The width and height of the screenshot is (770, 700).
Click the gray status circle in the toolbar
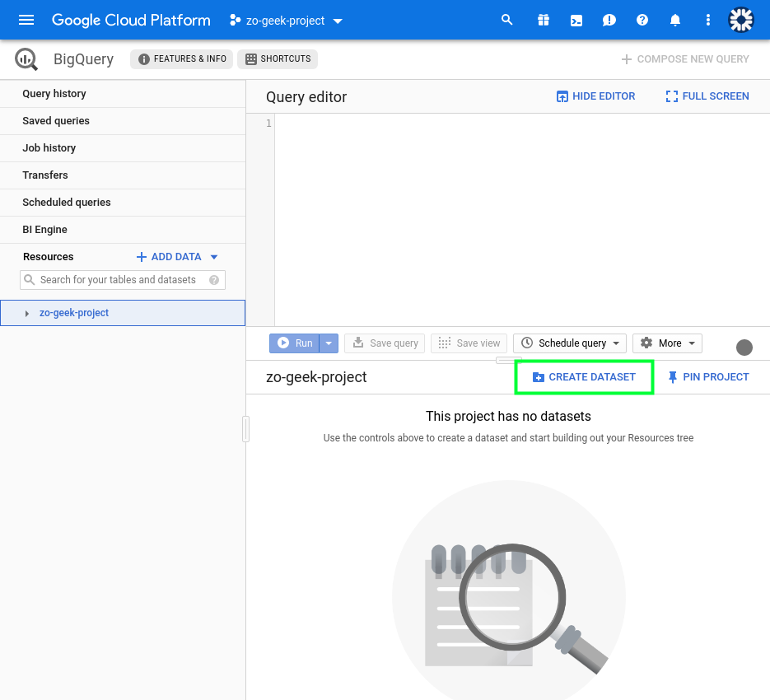click(744, 348)
